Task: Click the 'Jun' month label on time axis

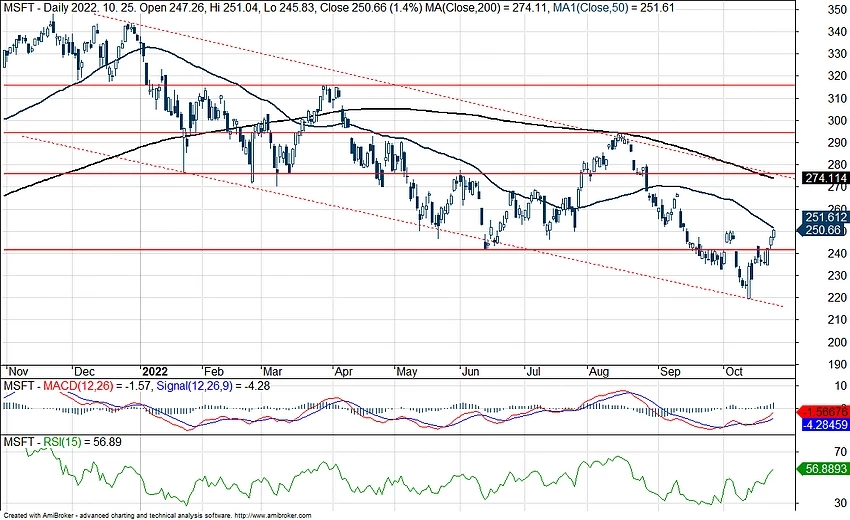Action: [471, 371]
